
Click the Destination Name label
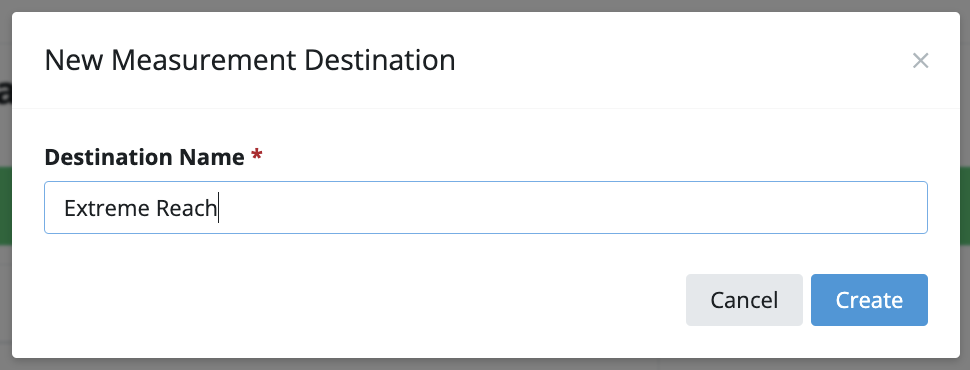(x=144, y=157)
